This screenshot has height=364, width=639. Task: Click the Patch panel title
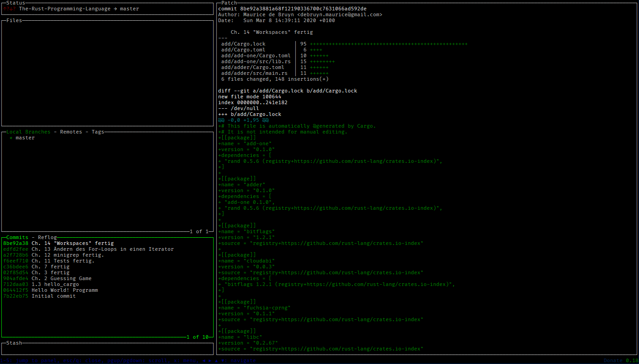tap(229, 3)
